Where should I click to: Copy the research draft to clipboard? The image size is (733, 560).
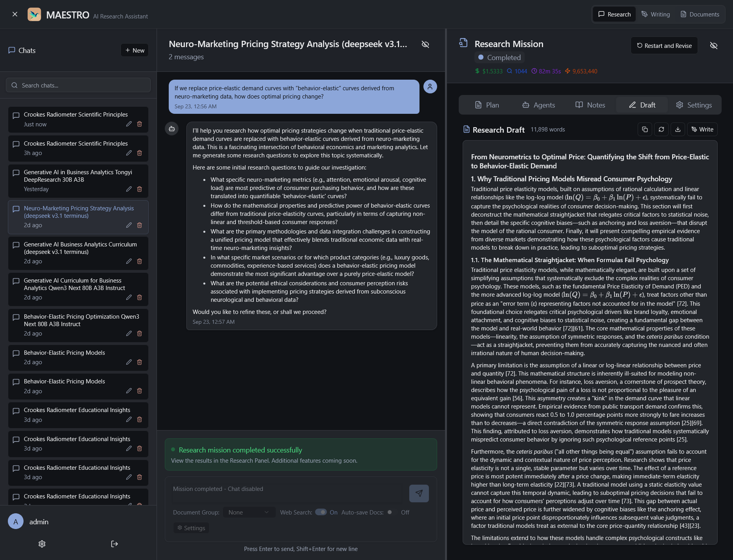645,130
